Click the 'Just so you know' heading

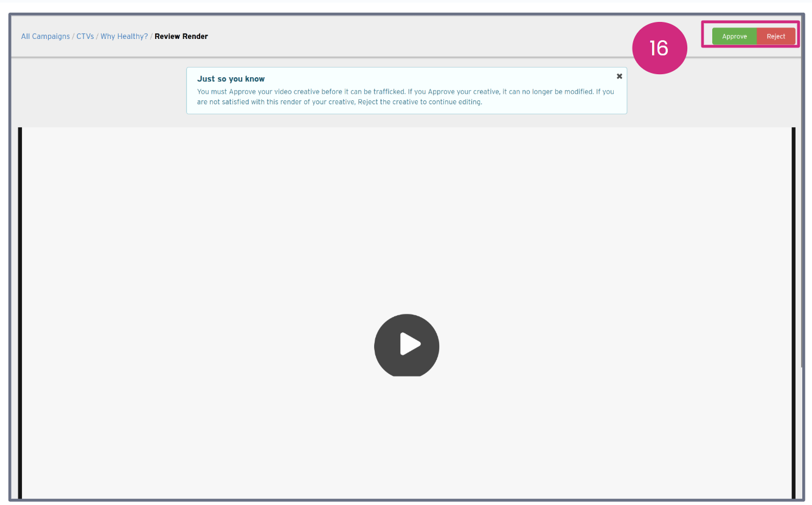(x=231, y=79)
